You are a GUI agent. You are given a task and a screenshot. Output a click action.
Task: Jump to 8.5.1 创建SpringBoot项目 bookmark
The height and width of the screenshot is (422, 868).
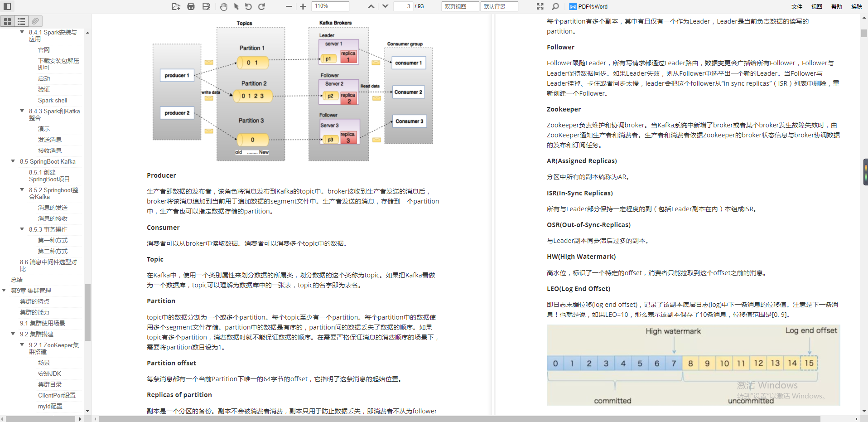(49, 175)
